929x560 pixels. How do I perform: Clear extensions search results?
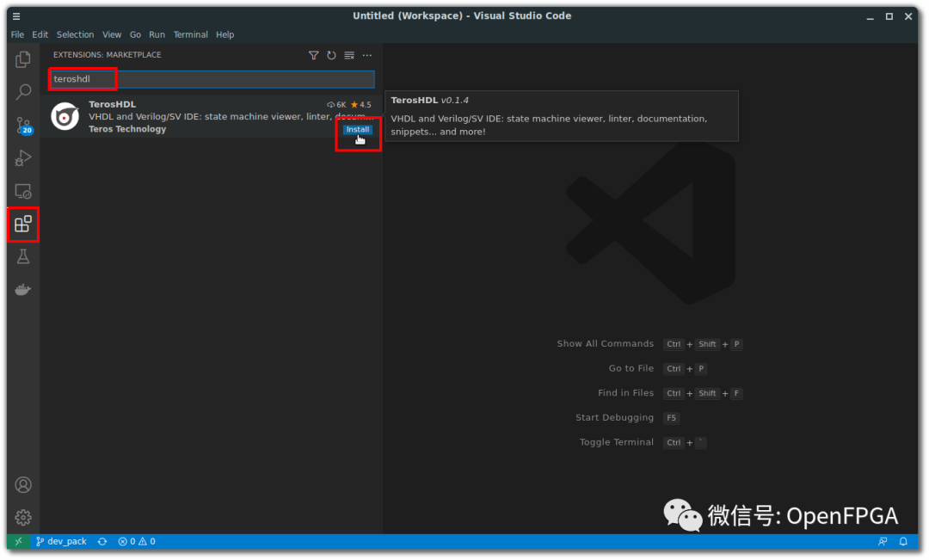point(349,55)
